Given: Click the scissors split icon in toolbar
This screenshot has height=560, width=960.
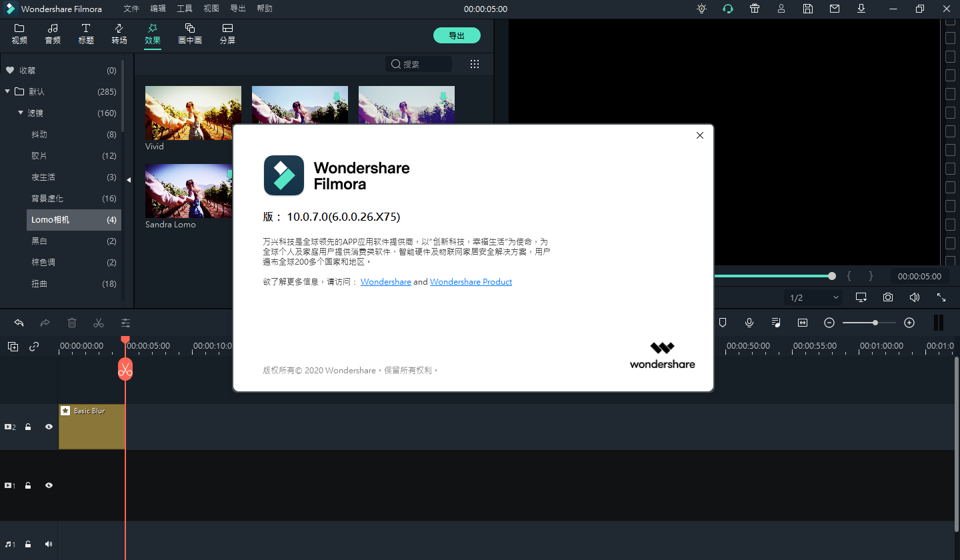Looking at the screenshot, I should pyautogui.click(x=99, y=323).
